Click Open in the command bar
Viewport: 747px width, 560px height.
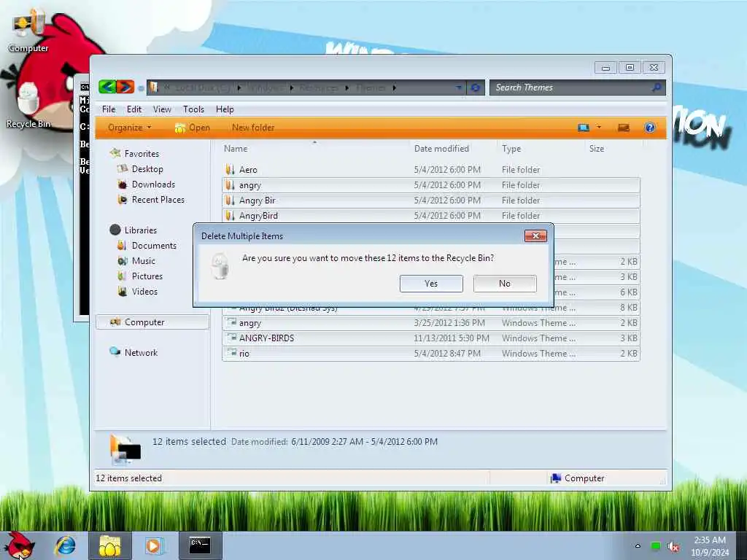[x=193, y=128]
